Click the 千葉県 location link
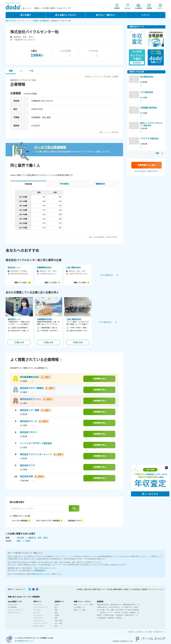 pos(27,541)
